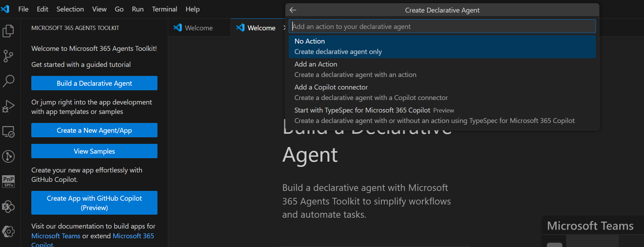The height and width of the screenshot is (247, 644).
Task: Open the Microsoft 365 Agents Toolkit icon
Action: (x=8, y=231)
